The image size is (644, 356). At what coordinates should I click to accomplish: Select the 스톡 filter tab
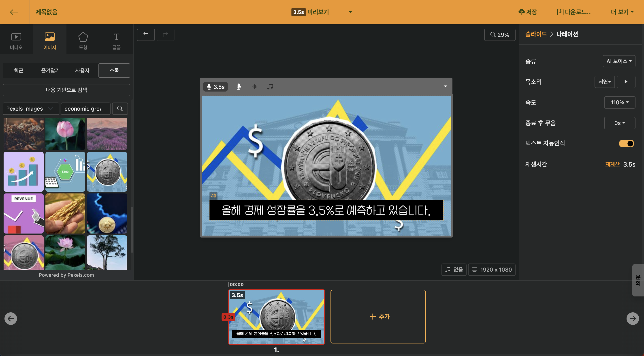114,71
